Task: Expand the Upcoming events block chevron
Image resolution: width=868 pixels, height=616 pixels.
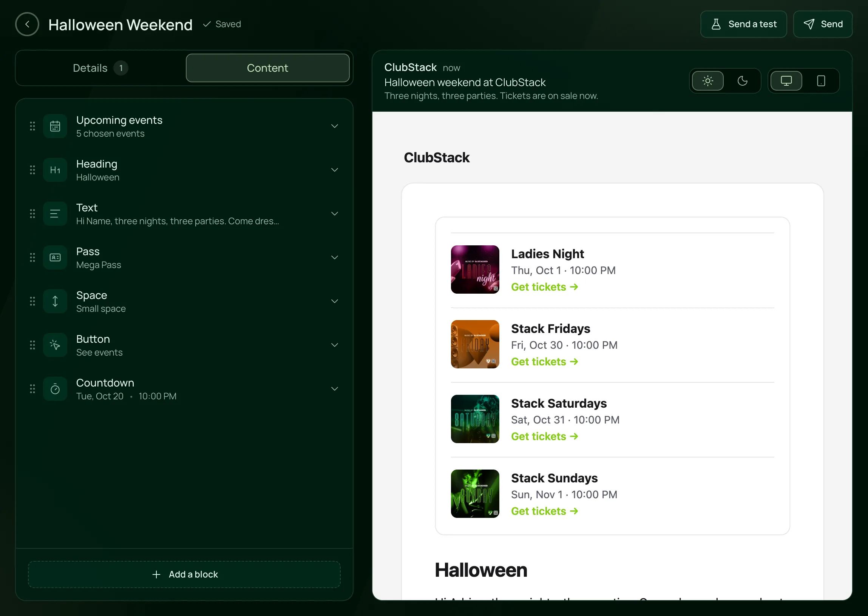Action: coord(335,126)
